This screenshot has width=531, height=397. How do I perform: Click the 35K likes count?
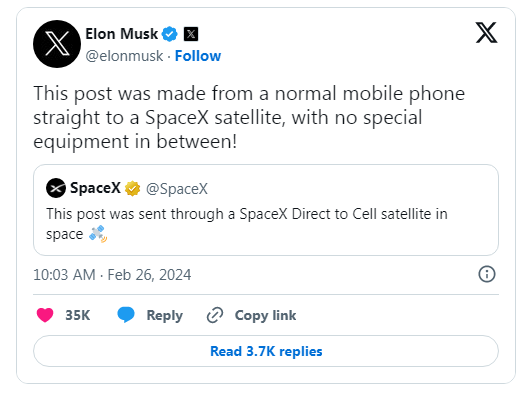tap(78, 315)
